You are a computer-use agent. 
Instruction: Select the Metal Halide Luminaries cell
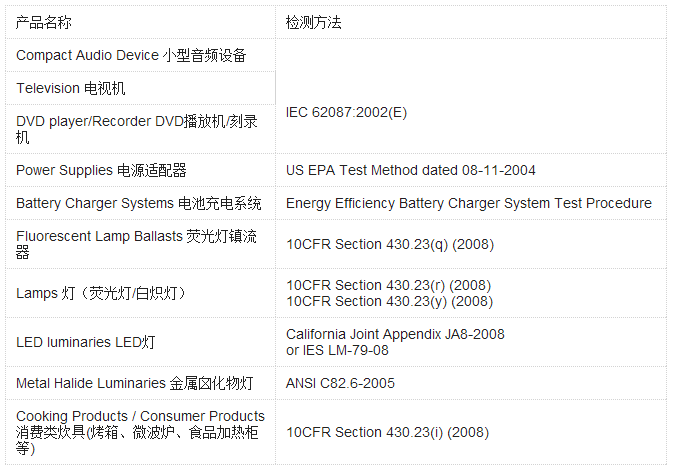point(134,383)
